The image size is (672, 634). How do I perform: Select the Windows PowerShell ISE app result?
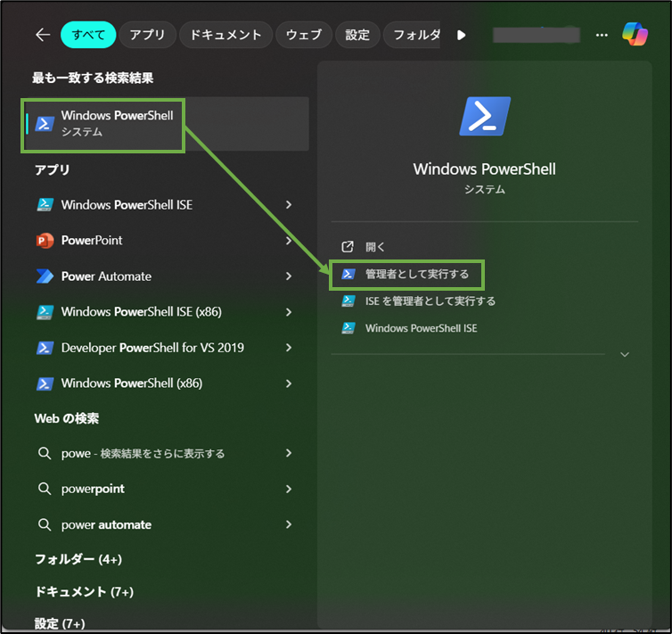165,205
